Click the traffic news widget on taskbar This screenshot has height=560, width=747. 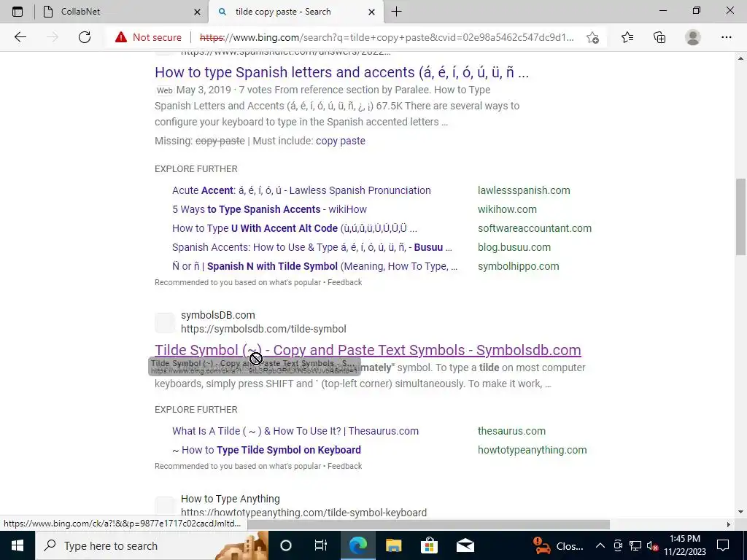[x=558, y=545]
